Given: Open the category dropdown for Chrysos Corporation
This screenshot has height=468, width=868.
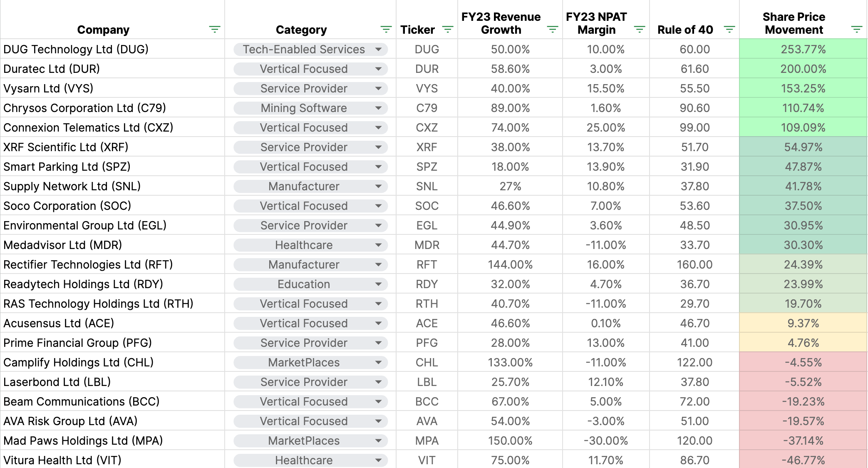Looking at the screenshot, I should tap(379, 108).
